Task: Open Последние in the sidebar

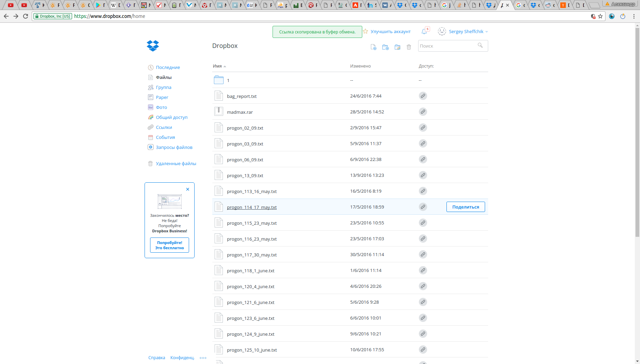Action: click(168, 67)
